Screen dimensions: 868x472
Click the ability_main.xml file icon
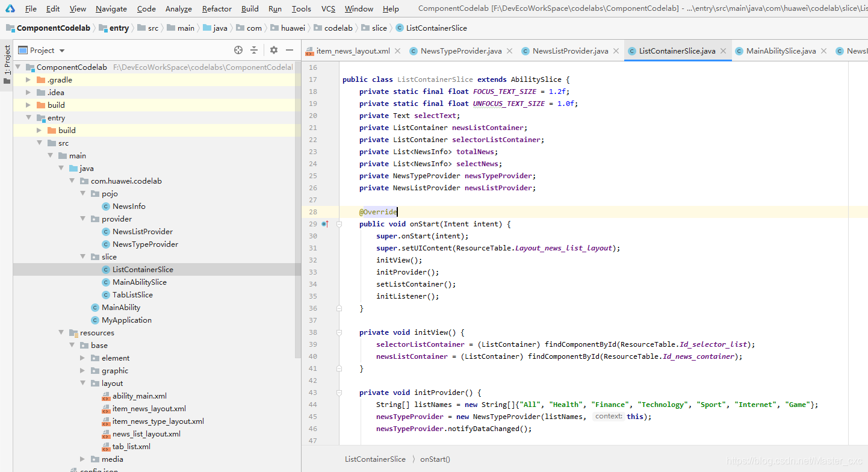106,396
